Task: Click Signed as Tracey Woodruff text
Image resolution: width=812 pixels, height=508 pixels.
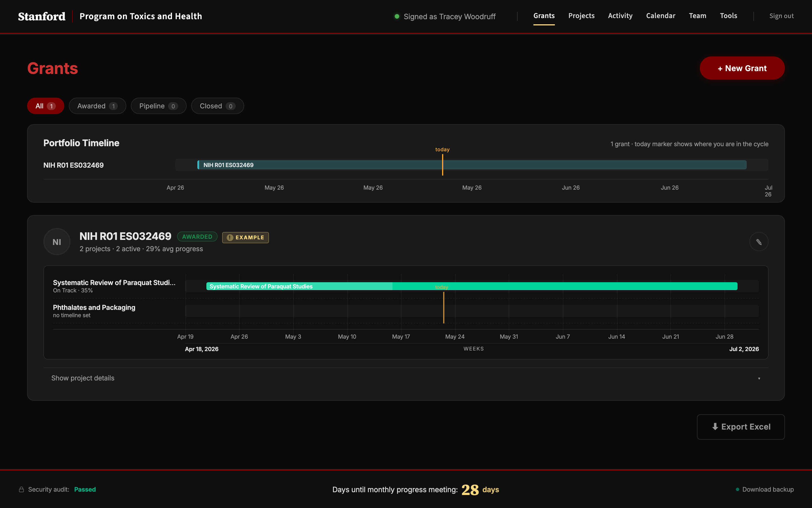Action: [x=449, y=16]
